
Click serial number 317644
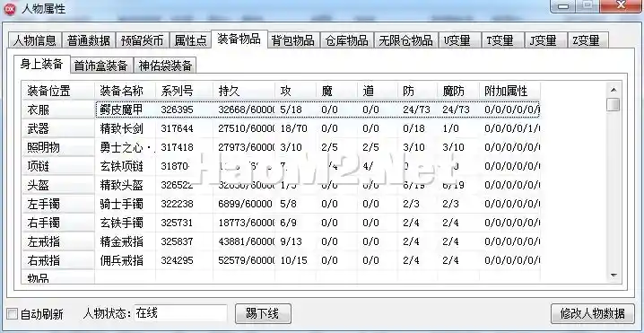177,128
